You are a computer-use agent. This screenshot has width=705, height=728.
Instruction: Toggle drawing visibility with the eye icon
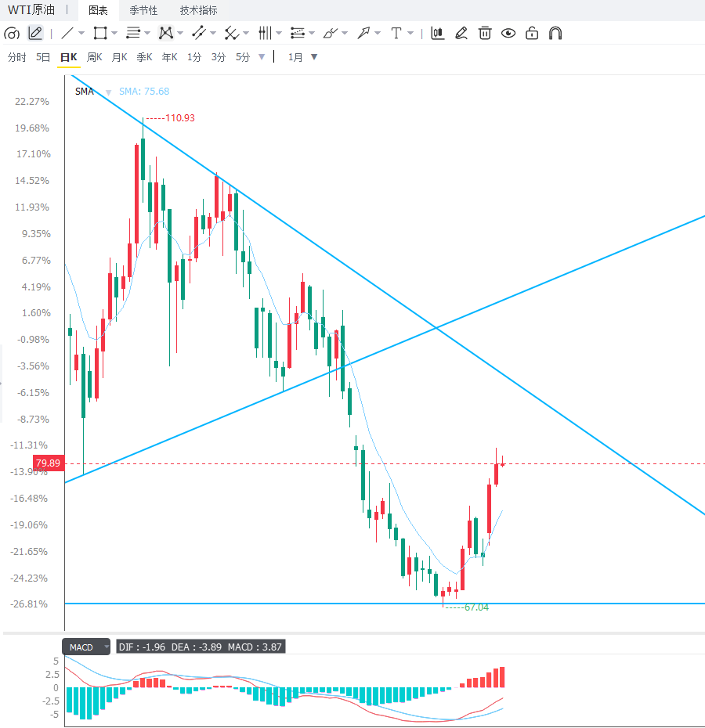pyautogui.click(x=508, y=34)
